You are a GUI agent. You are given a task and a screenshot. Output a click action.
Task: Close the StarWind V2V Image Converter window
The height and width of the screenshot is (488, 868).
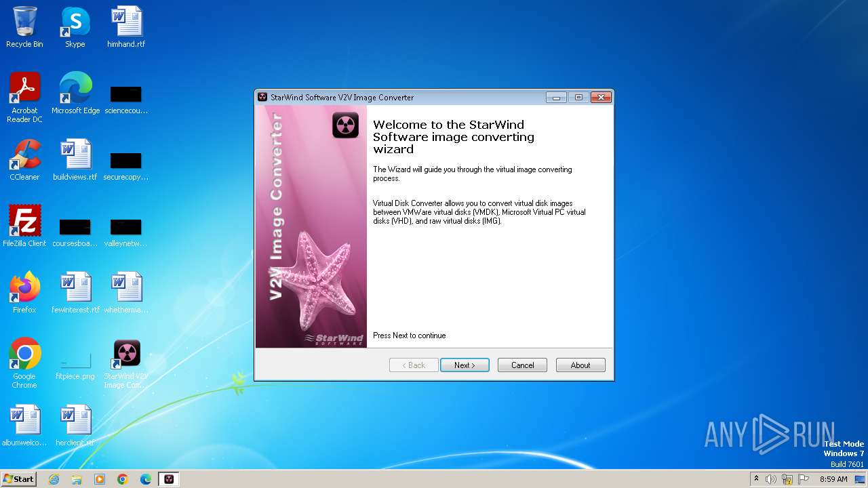(601, 98)
